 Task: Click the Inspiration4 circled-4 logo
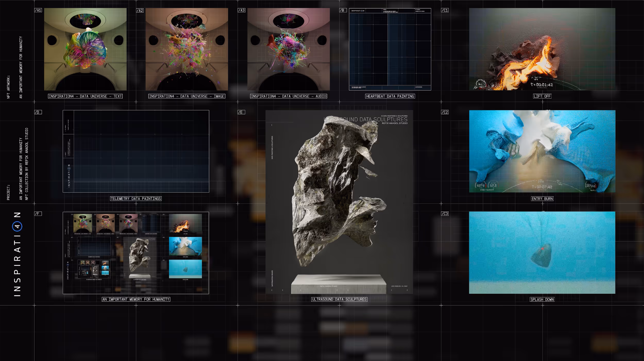17,226
